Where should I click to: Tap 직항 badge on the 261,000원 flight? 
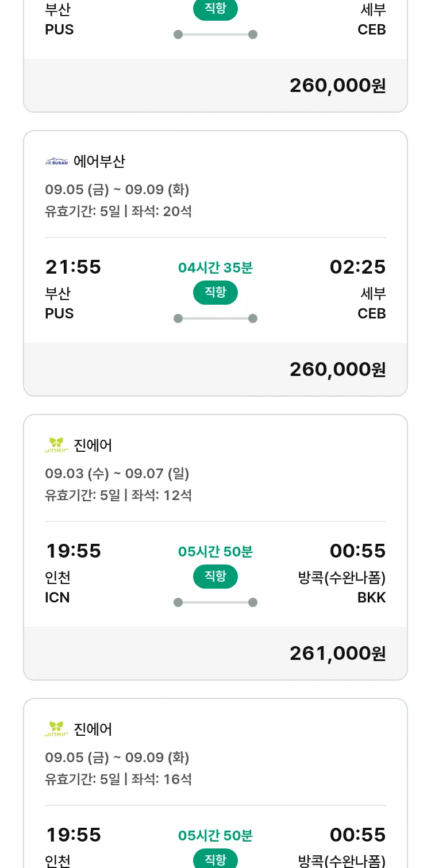(215, 577)
